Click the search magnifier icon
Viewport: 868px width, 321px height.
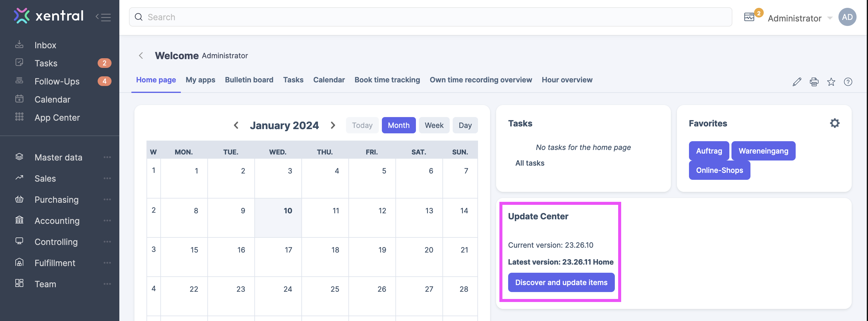pyautogui.click(x=139, y=17)
